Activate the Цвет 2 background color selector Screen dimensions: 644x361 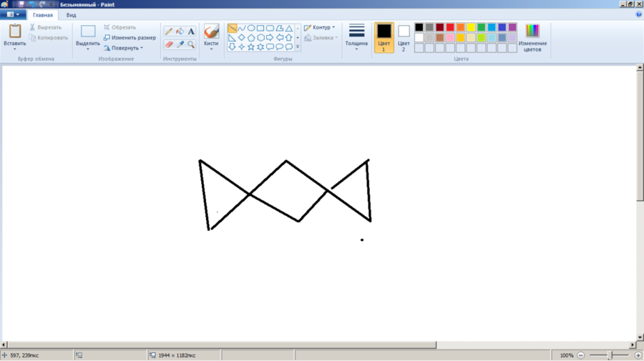404,37
